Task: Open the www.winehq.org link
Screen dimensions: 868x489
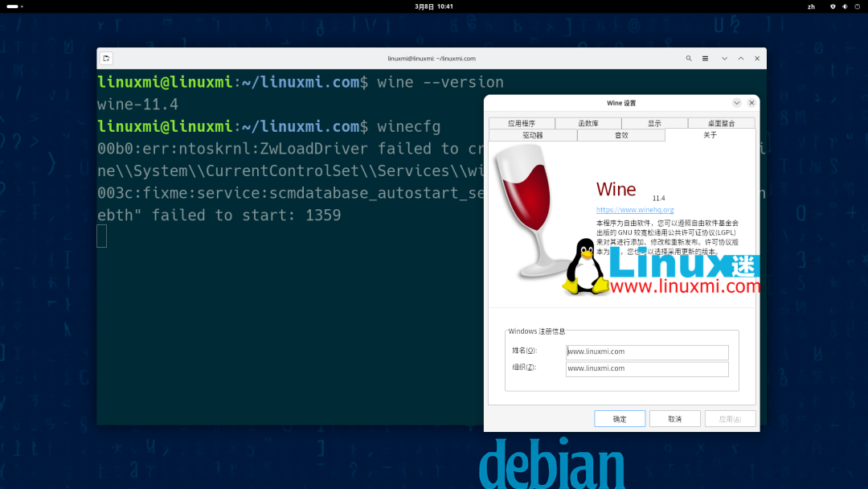Action: tap(634, 209)
